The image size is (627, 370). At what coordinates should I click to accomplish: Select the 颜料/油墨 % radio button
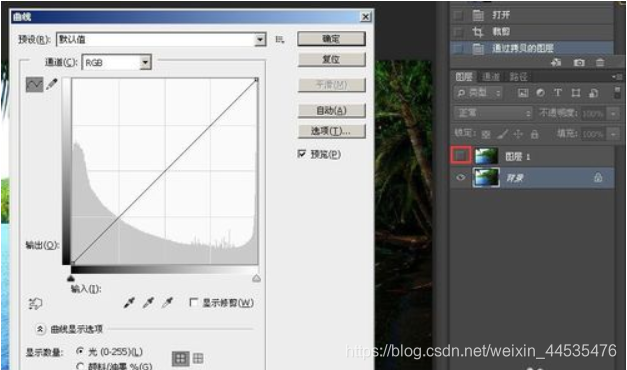(80, 366)
